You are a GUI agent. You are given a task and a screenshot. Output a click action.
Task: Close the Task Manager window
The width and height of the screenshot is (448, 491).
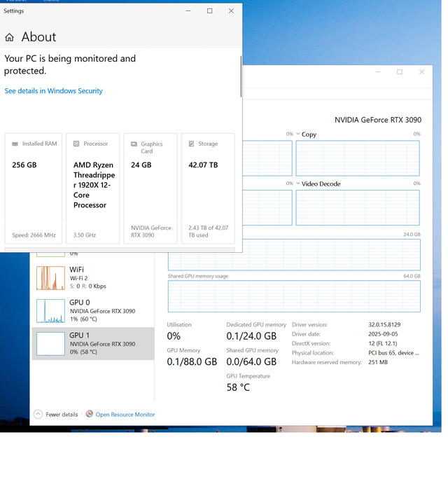pyautogui.click(x=421, y=72)
